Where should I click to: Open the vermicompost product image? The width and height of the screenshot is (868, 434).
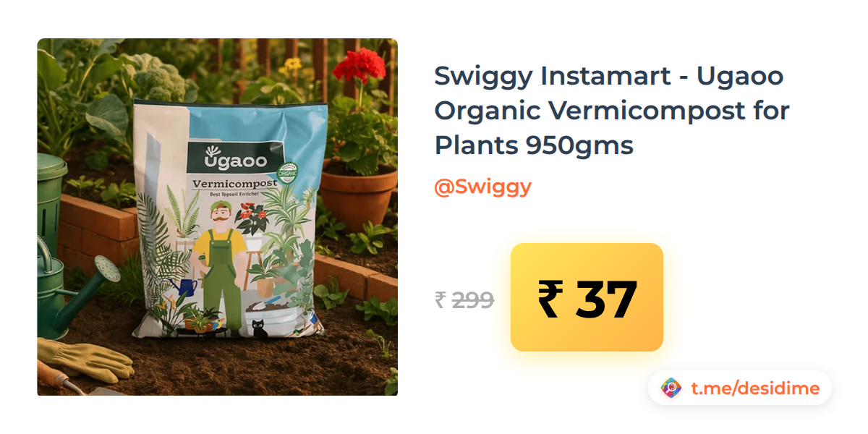(218, 217)
